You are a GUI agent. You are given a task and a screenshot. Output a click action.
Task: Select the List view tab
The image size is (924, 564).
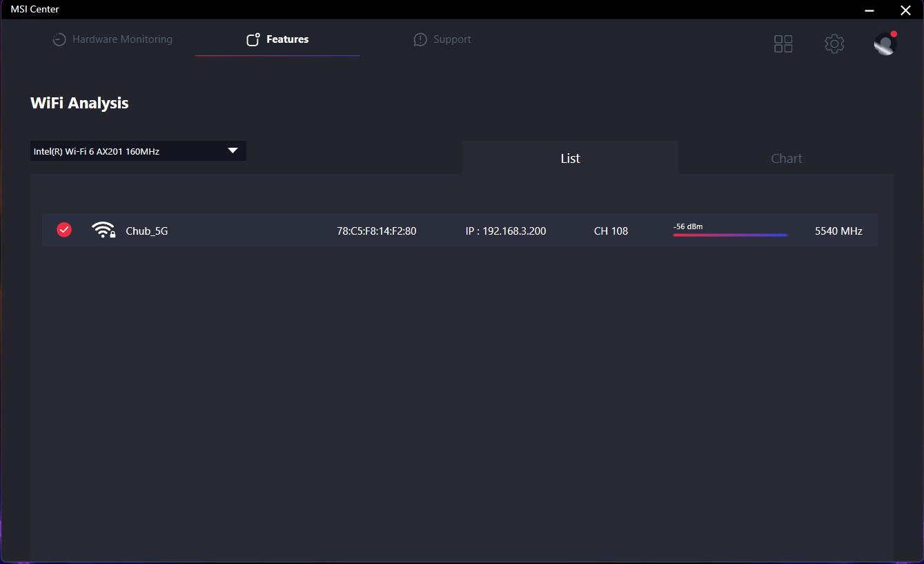tap(570, 158)
